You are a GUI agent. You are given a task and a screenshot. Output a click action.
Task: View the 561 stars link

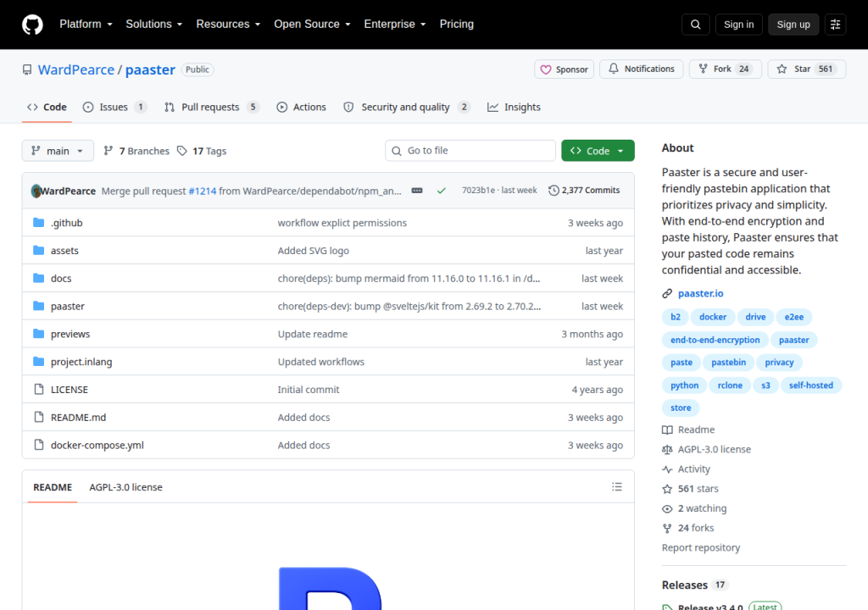(x=690, y=489)
